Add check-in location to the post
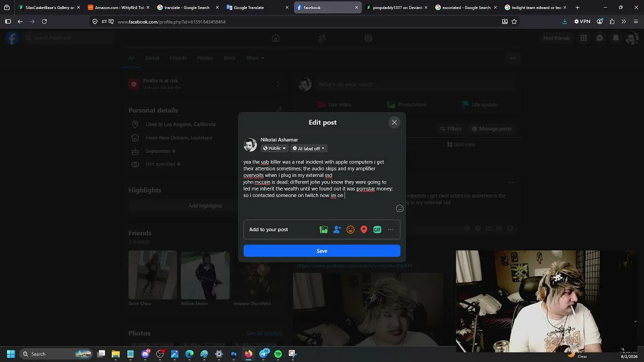The image size is (644, 362). 364,230
